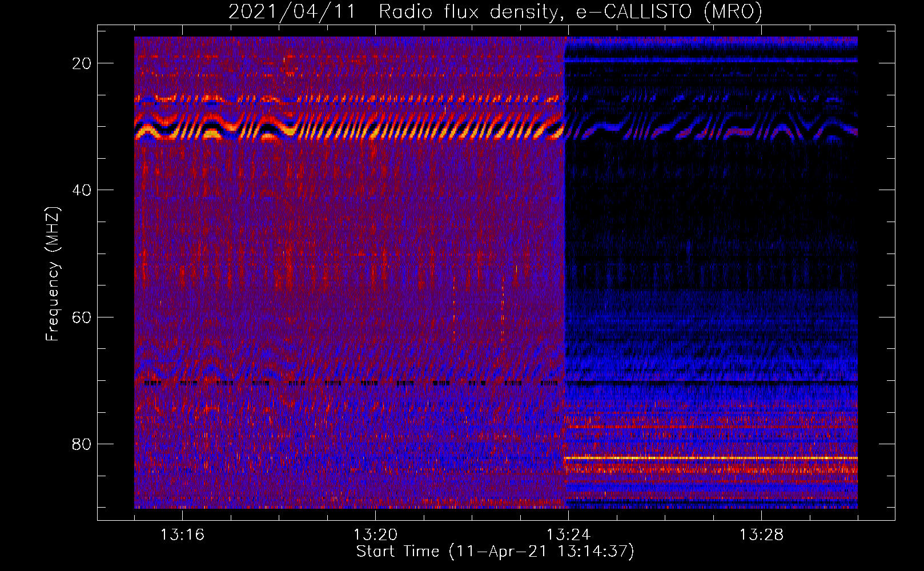The width and height of the screenshot is (924, 571).
Task: Click the 13:20 time tick label
Action: tap(375, 534)
